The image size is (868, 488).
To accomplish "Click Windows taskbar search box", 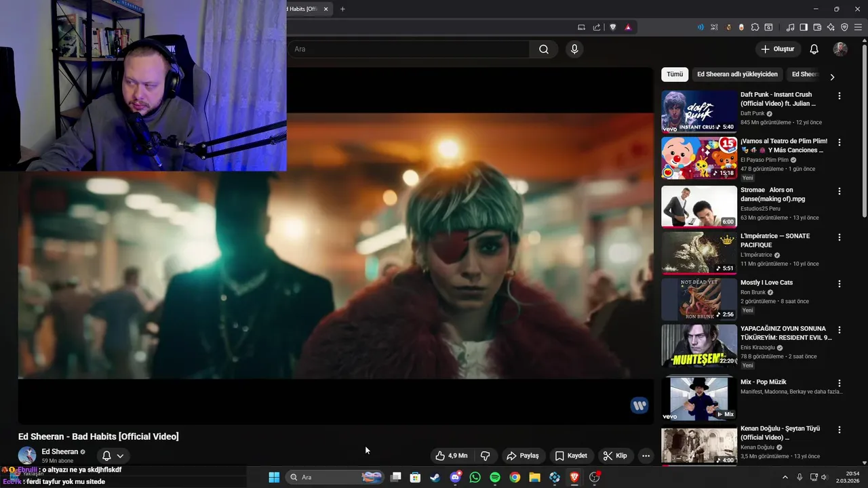I will pos(335,477).
